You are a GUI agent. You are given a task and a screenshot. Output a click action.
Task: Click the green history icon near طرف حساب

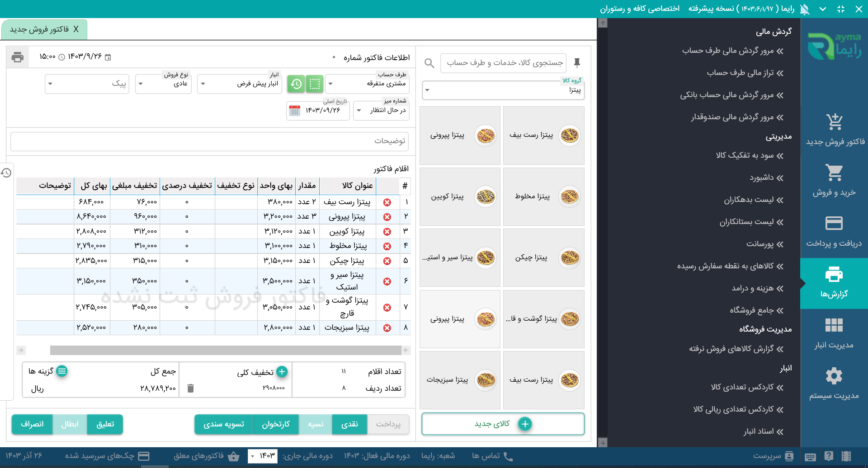coord(296,84)
